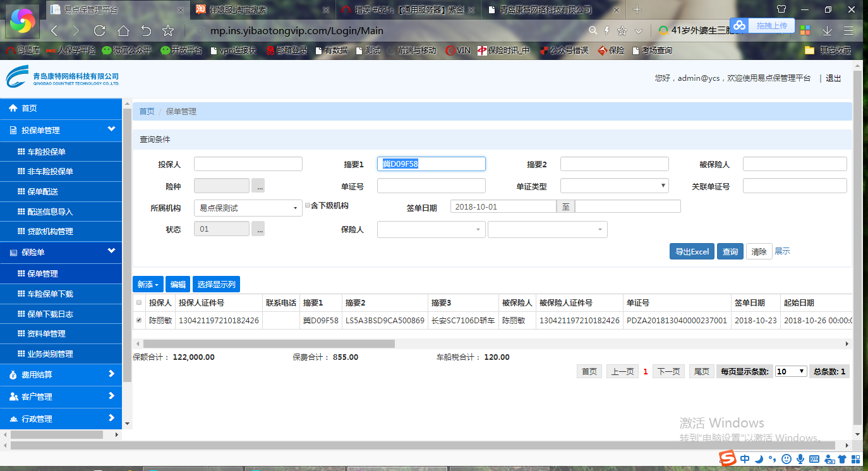Open the 单证类型 dropdown

pos(615,186)
